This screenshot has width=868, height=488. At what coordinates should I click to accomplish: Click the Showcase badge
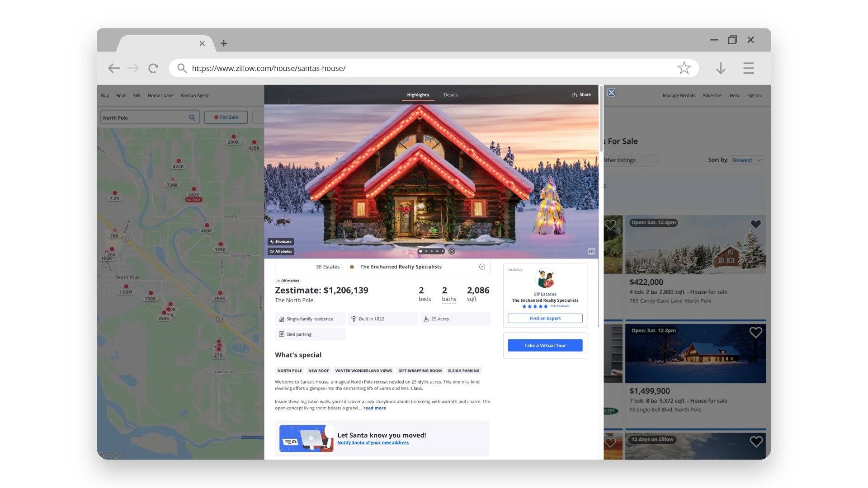click(281, 242)
